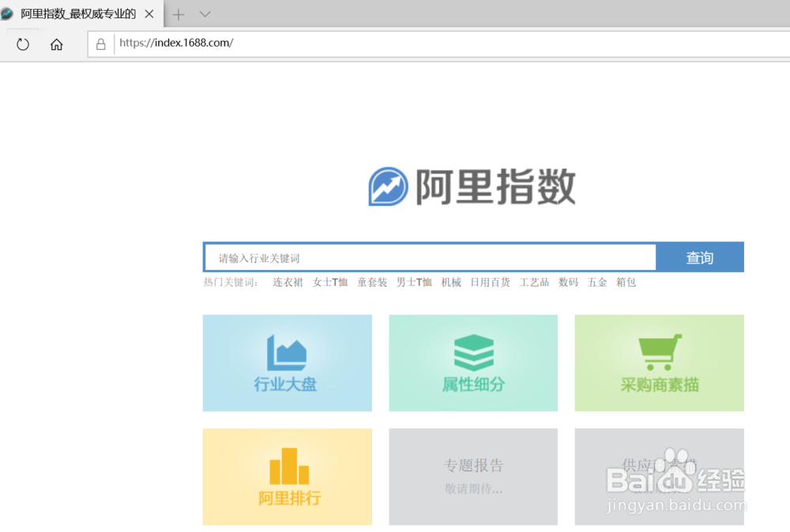Select hot keyword 工艺品
This screenshot has height=532, width=790.
point(534,283)
